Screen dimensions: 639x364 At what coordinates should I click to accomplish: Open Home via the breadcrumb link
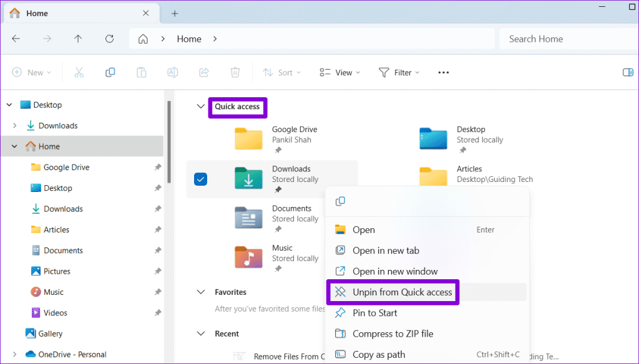[188, 39]
